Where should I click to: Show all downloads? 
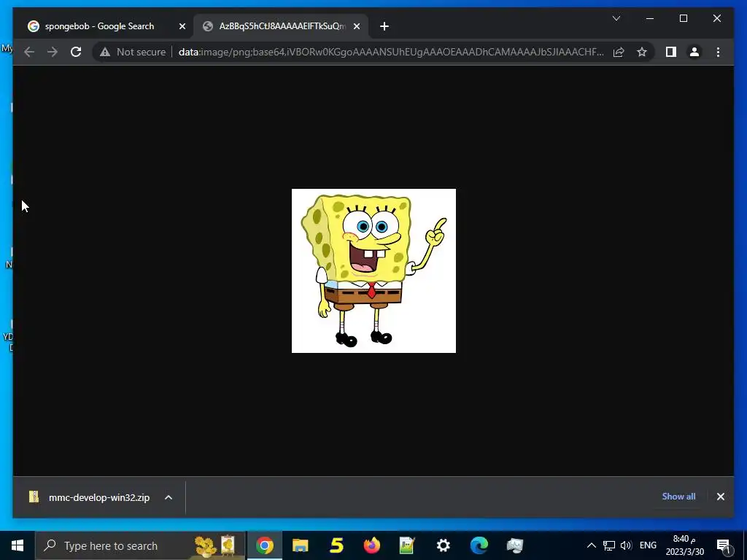pos(678,496)
